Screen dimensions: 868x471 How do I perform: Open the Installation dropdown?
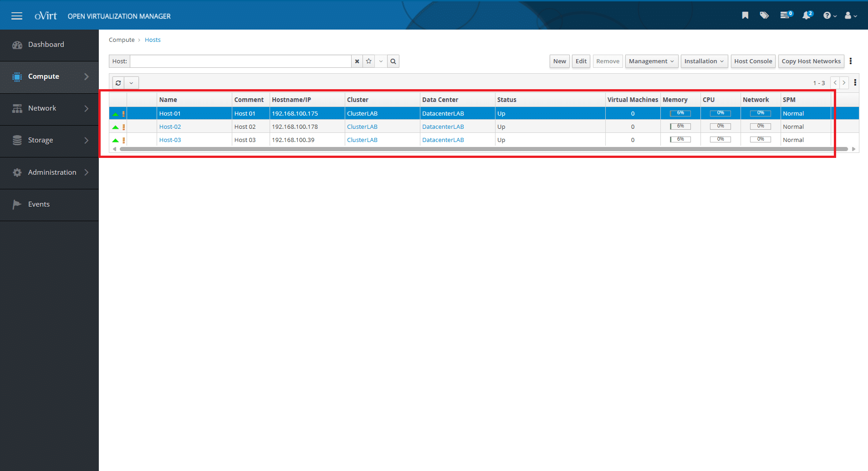pyautogui.click(x=704, y=61)
